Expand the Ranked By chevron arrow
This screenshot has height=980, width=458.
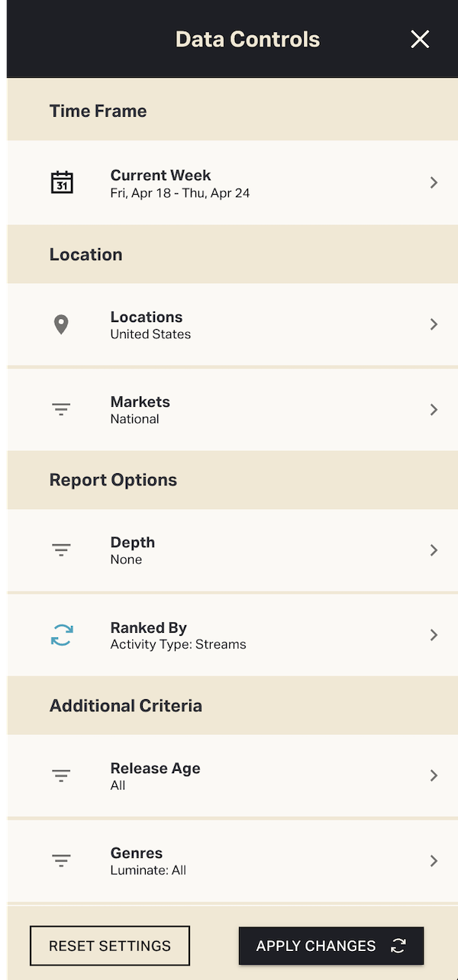(x=434, y=635)
